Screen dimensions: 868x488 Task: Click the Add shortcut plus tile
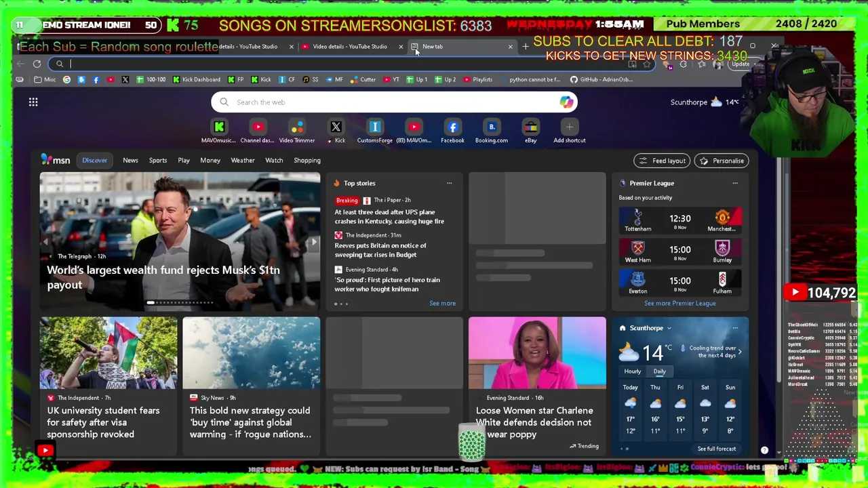pos(570,131)
